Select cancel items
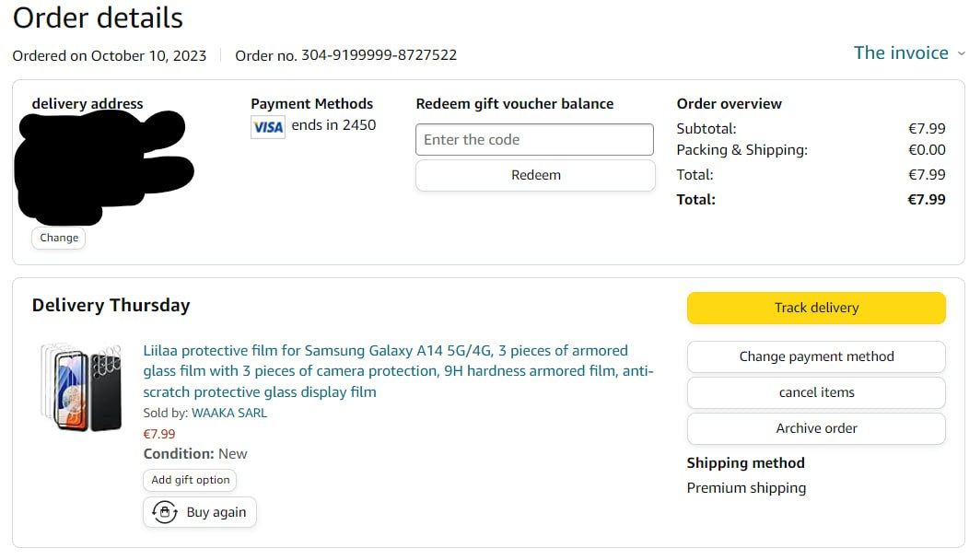 tap(816, 392)
